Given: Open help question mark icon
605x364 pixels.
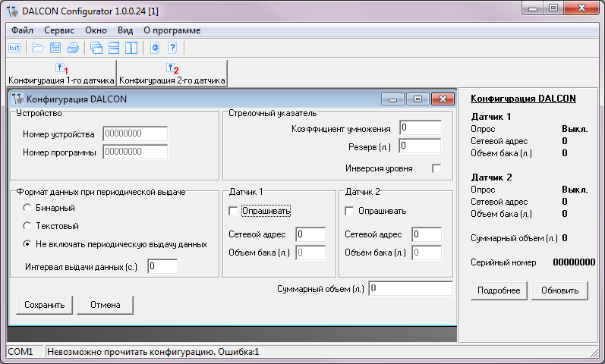Looking at the screenshot, I should click(x=172, y=48).
